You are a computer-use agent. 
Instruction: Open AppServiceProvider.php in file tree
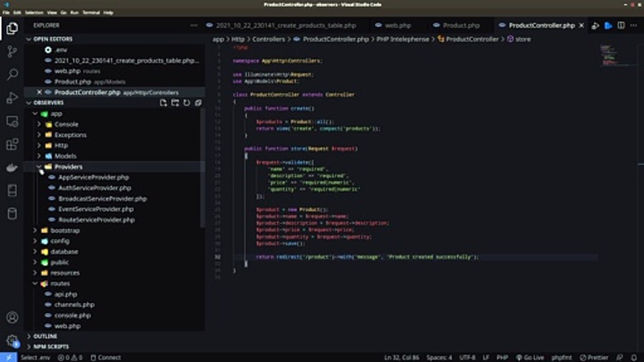point(93,177)
